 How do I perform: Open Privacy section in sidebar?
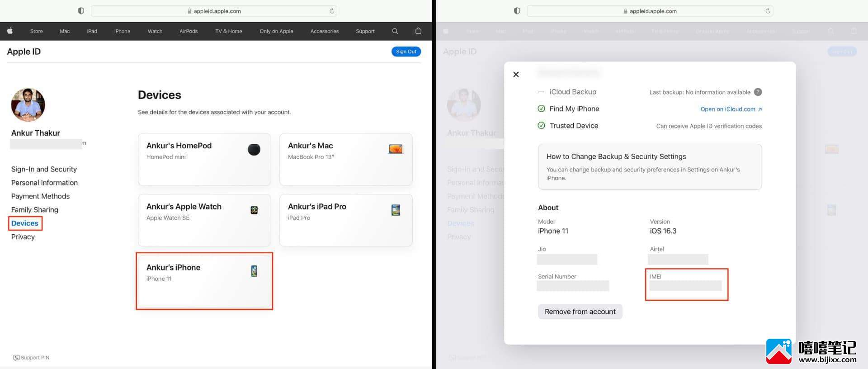(23, 237)
